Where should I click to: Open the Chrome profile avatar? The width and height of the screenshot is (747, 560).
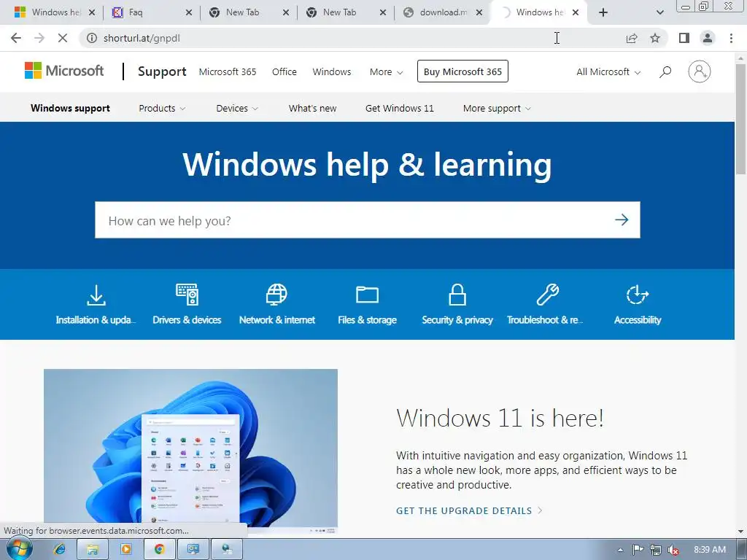(708, 38)
